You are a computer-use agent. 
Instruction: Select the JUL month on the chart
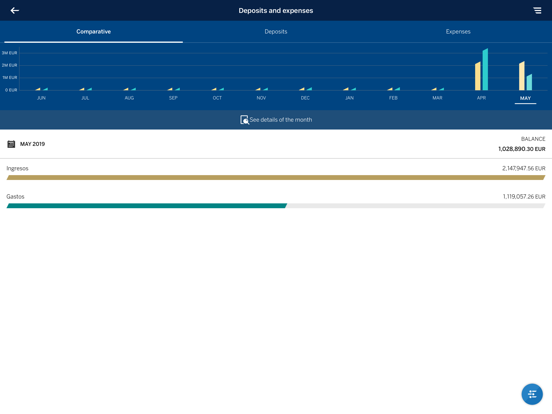pos(85,98)
